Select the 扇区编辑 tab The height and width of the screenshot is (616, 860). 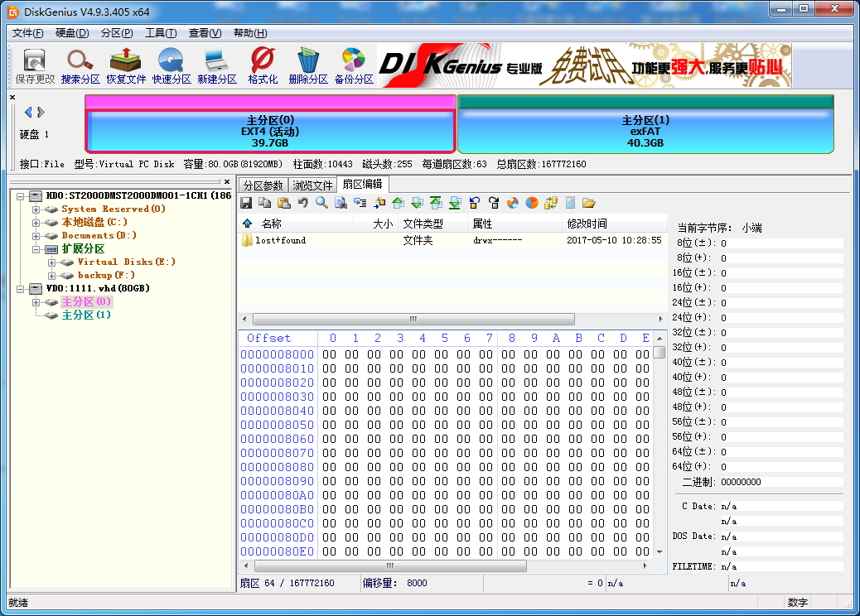click(363, 184)
